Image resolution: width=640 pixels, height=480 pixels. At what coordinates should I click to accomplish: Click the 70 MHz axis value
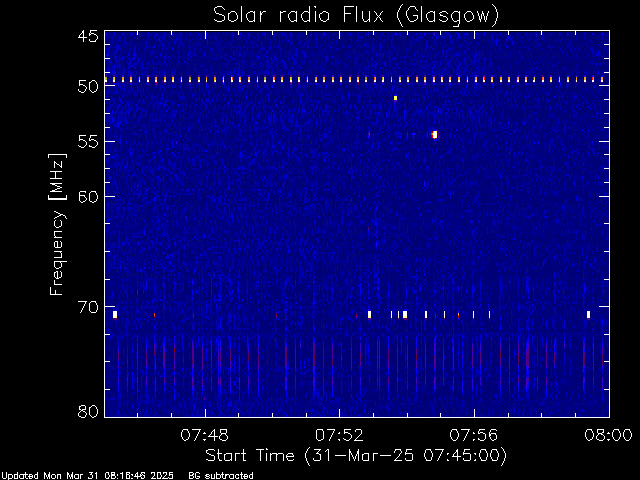coord(88,307)
